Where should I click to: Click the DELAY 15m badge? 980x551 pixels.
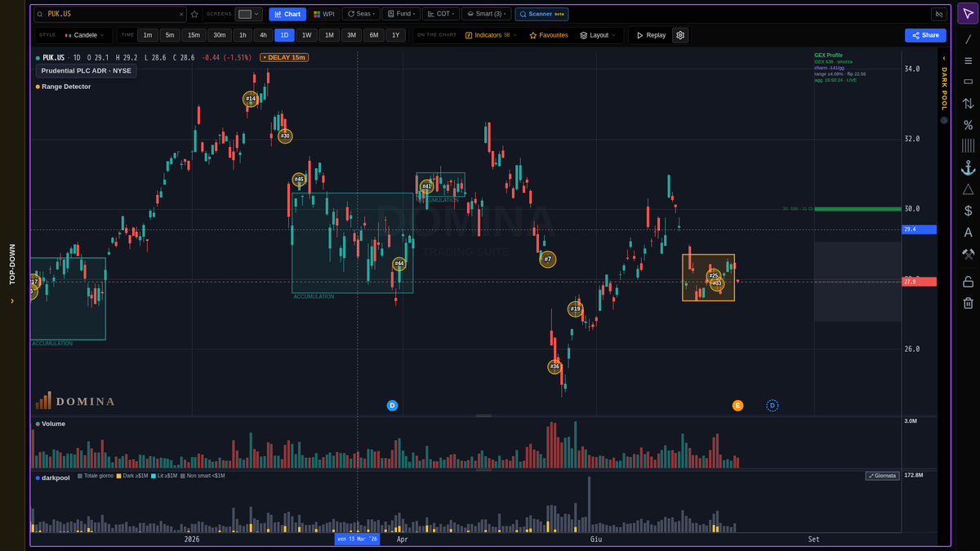pyautogui.click(x=284, y=57)
